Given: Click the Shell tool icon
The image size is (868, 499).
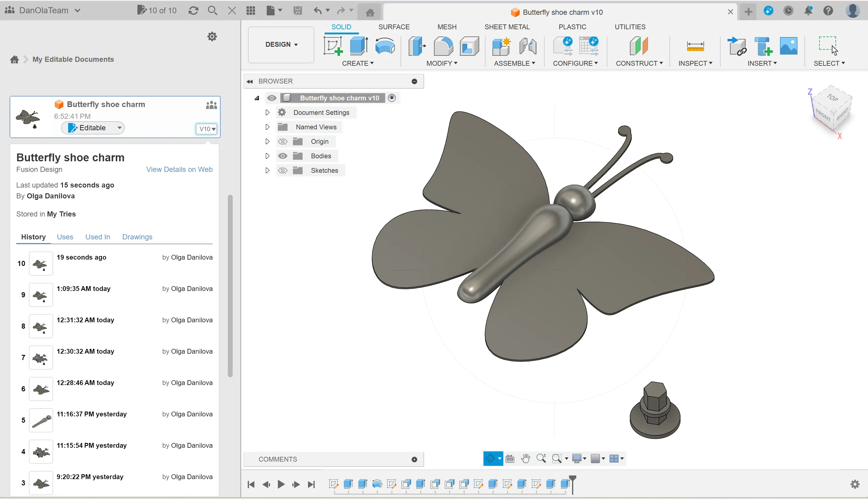Looking at the screenshot, I should click(x=469, y=46).
